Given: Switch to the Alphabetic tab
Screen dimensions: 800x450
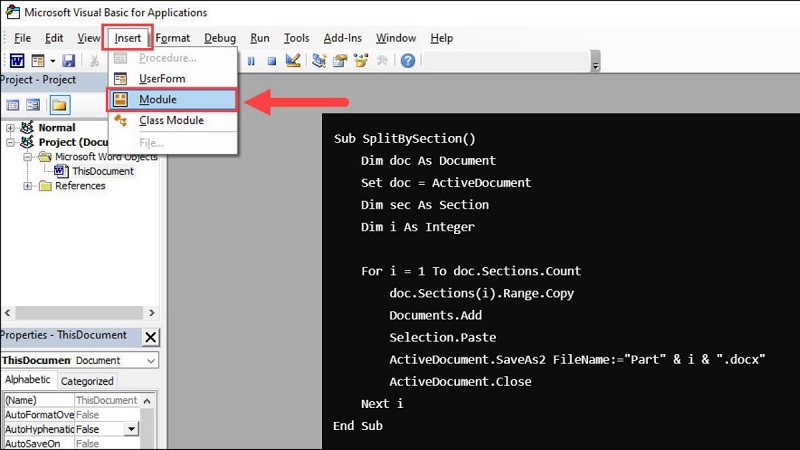Looking at the screenshot, I should click(x=28, y=380).
